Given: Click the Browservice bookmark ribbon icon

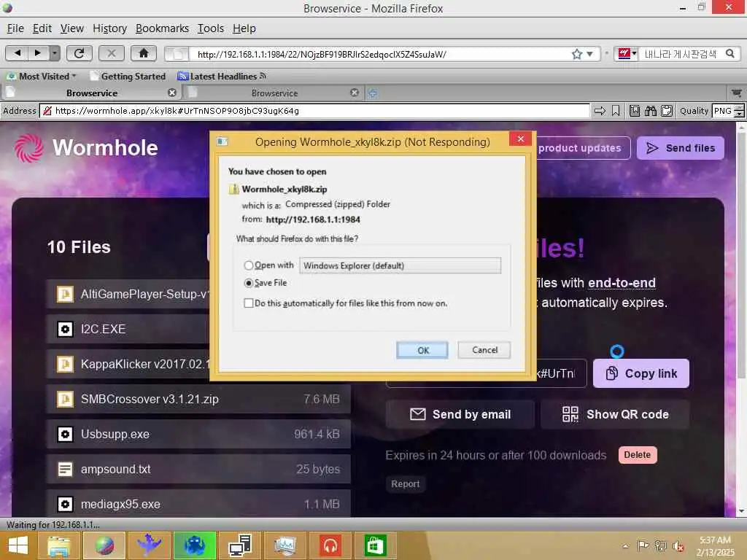Looking at the screenshot, I should [x=616, y=111].
